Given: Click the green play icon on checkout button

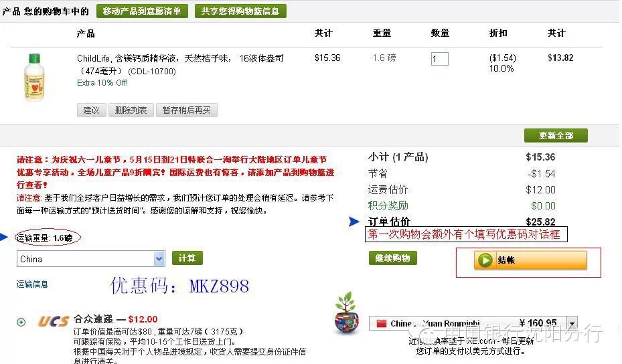Looking at the screenshot, I should point(485,260).
